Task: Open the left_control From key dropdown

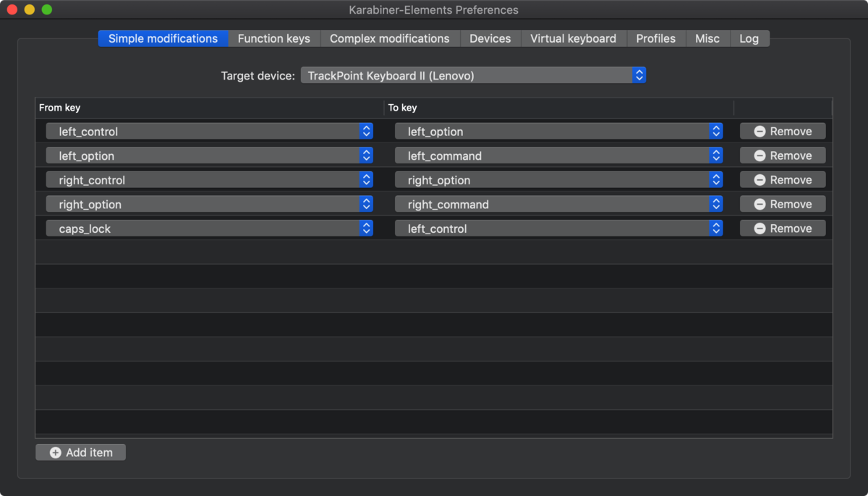Action: click(209, 131)
